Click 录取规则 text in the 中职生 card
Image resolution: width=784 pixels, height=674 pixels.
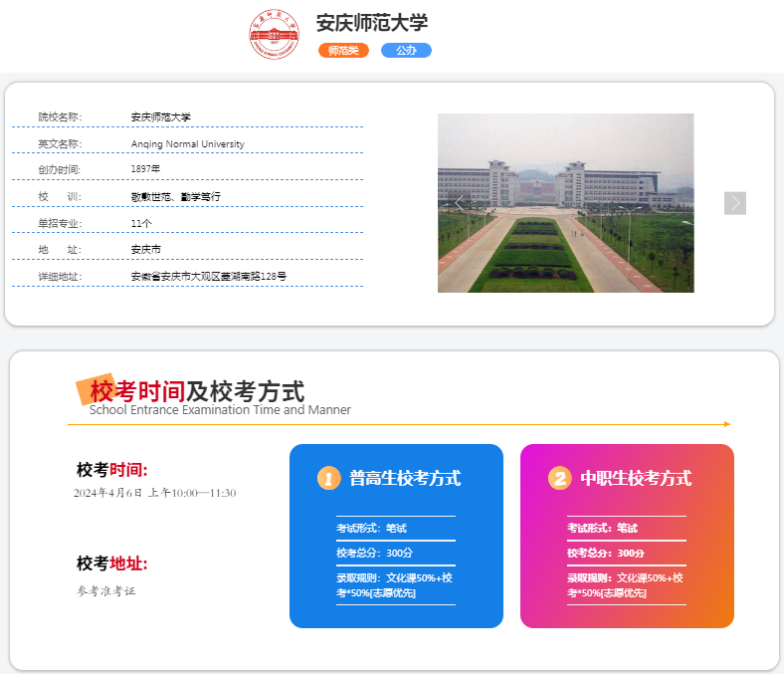coord(625,585)
